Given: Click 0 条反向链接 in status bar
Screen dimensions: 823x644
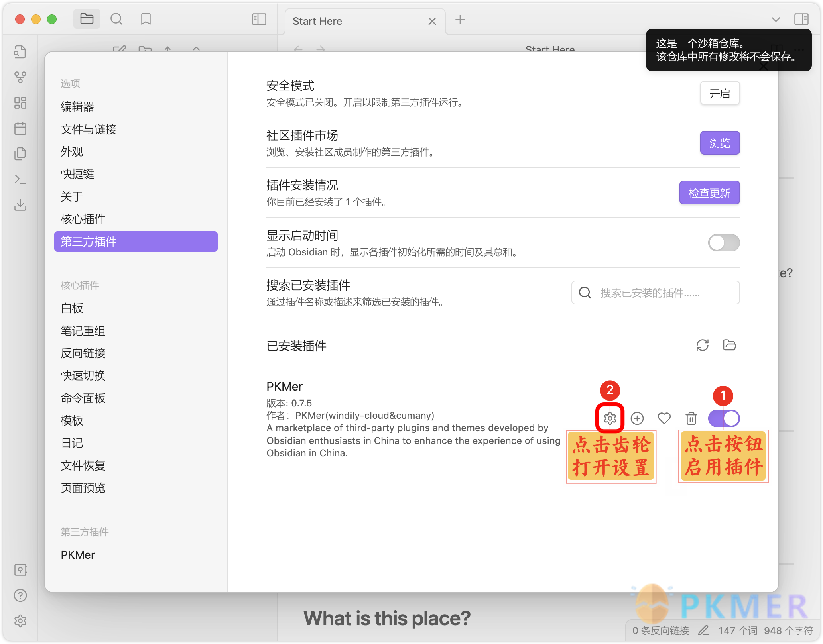Looking at the screenshot, I should tap(660, 630).
